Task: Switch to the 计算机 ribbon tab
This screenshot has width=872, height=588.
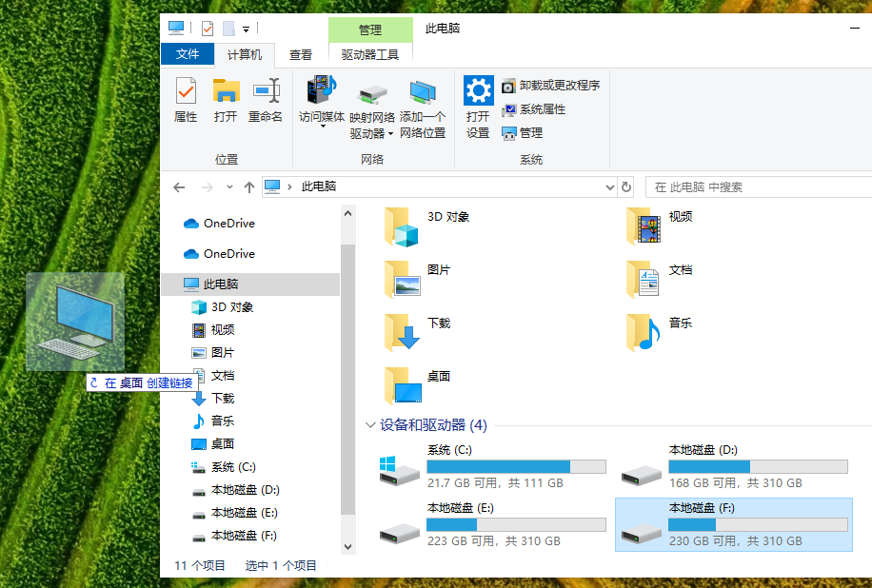Action: (x=245, y=54)
